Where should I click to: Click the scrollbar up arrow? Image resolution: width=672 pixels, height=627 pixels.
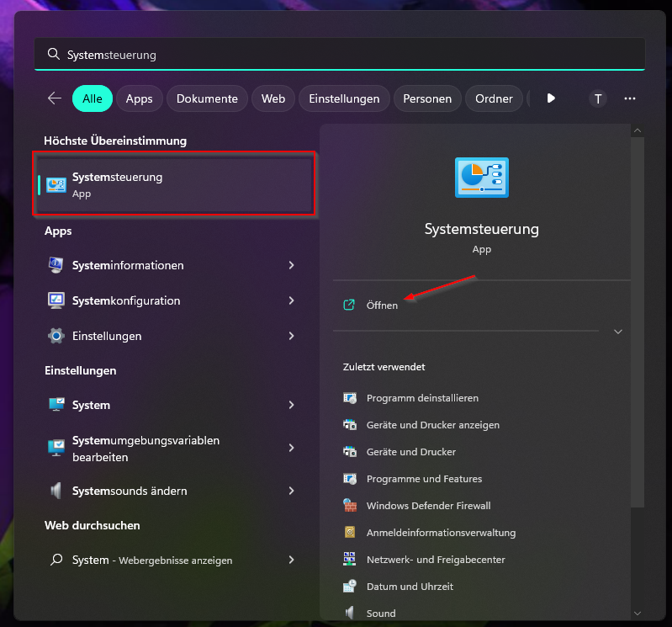[x=638, y=130]
